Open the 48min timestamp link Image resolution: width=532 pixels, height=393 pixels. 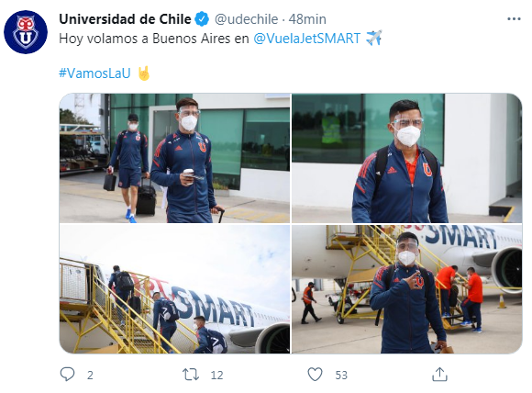tap(307, 19)
